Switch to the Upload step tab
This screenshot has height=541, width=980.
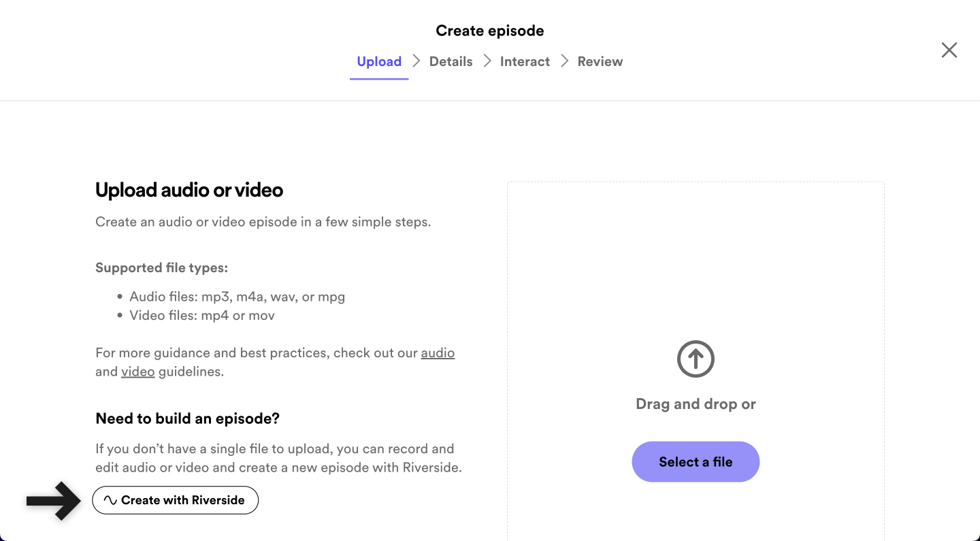click(379, 61)
